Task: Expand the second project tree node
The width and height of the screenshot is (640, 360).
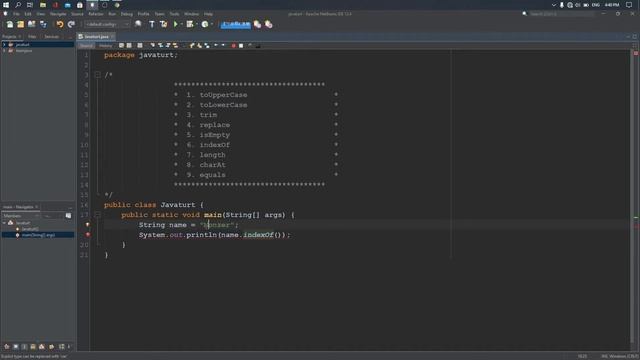Action: tap(4, 51)
